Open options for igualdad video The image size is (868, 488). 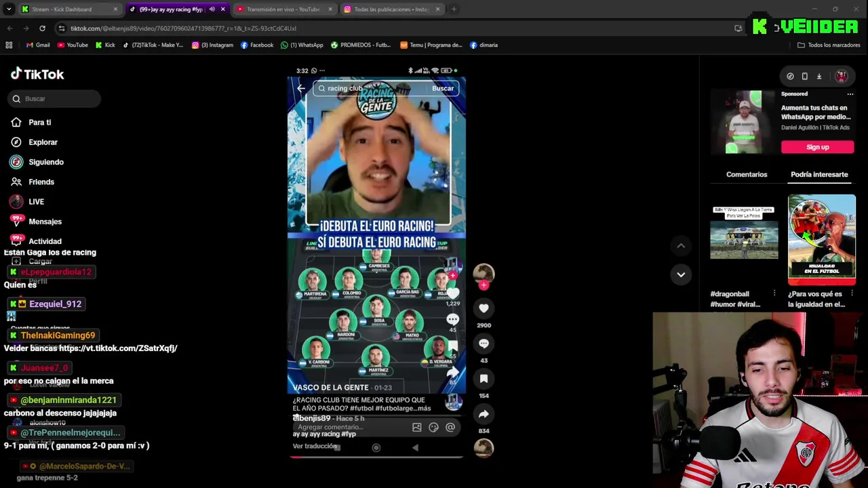tap(852, 293)
